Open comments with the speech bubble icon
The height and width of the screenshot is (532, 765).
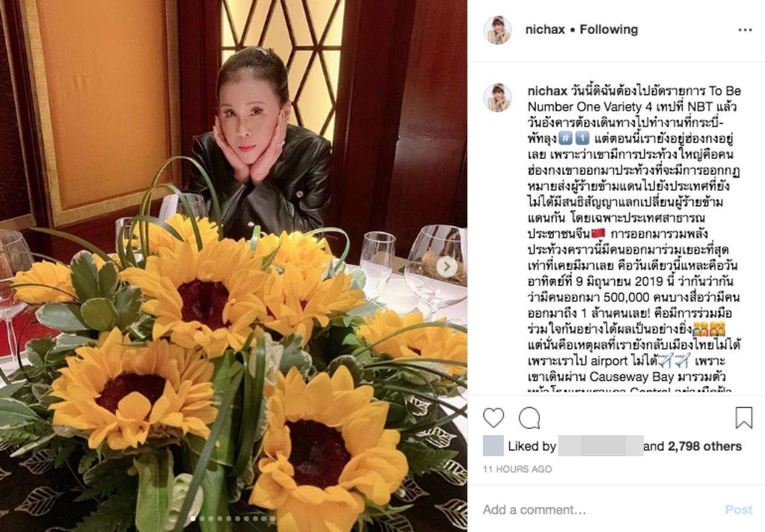pyautogui.click(x=530, y=418)
